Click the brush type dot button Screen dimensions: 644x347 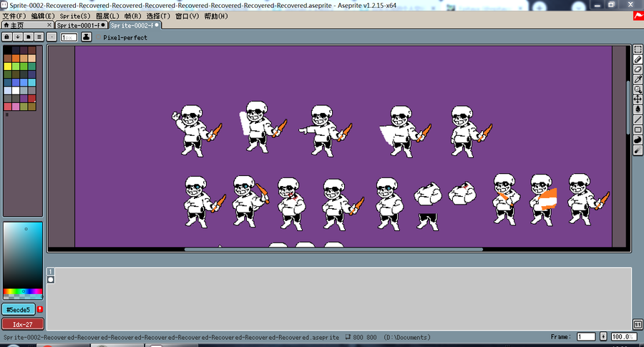pyautogui.click(x=52, y=37)
